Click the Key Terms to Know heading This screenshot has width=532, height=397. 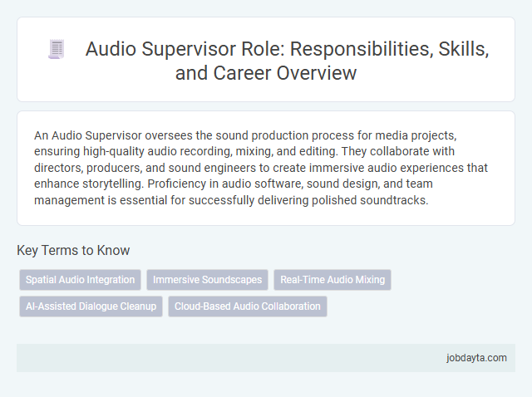(x=73, y=251)
